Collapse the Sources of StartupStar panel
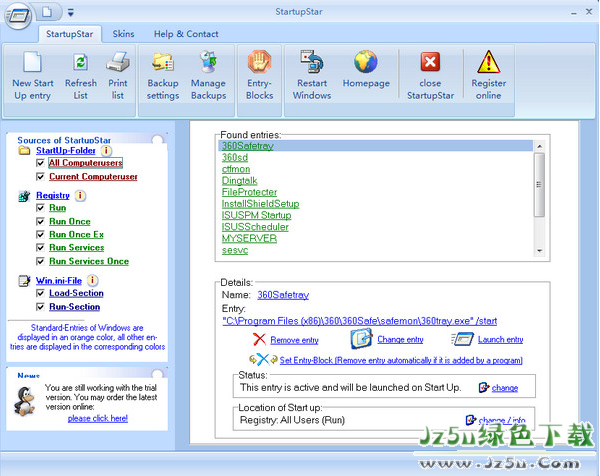Screen dimensions: 600x476 coord(157,139)
